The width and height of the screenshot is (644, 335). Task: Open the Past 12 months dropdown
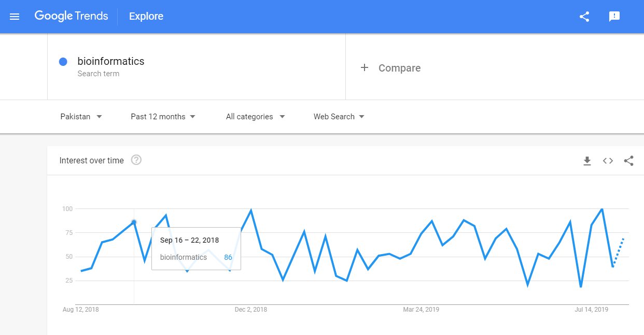point(163,117)
